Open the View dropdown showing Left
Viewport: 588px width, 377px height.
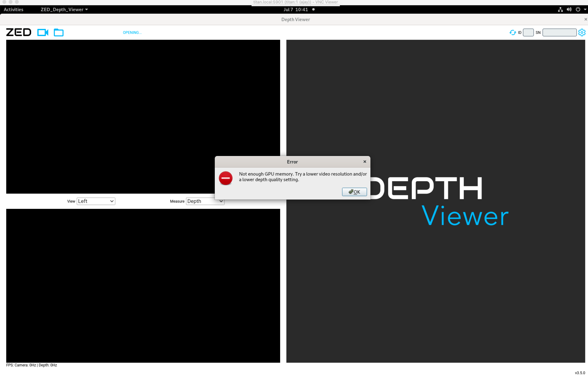[x=96, y=201]
